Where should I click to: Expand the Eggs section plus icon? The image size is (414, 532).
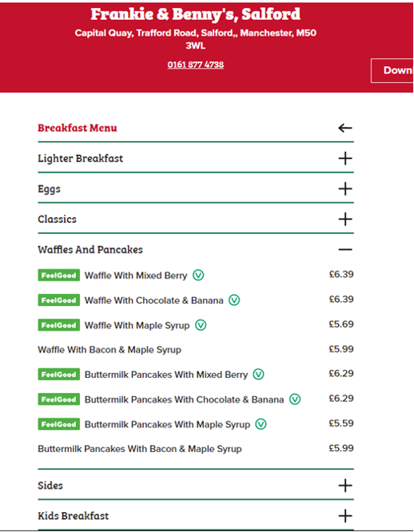point(345,189)
